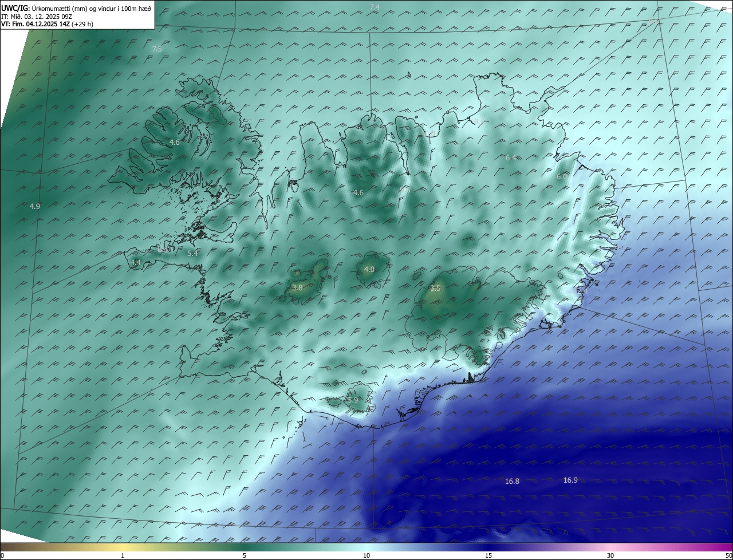Screen dimensions: 733x560
Task: Click the 5.4 value on the western peninsula
Action: tap(192, 254)
